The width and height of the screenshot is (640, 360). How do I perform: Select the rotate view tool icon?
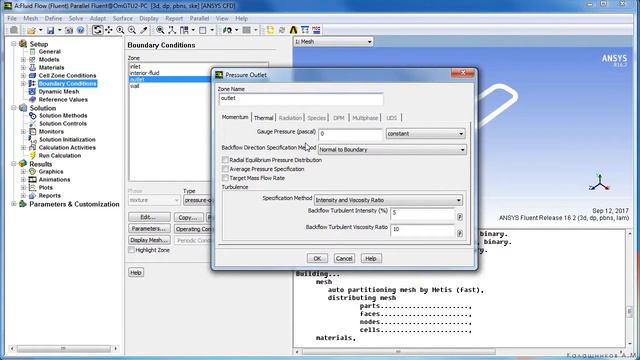click(x=97, y=30)
